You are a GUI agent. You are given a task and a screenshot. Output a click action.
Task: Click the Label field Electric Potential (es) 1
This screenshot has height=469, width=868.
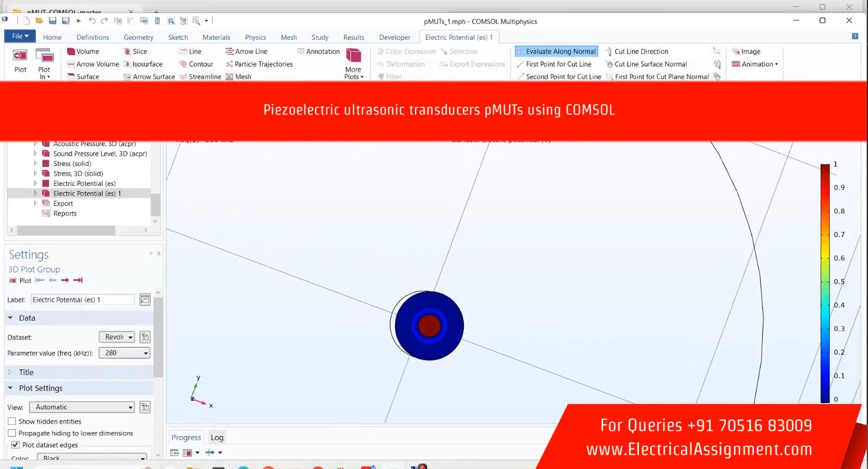82,300
